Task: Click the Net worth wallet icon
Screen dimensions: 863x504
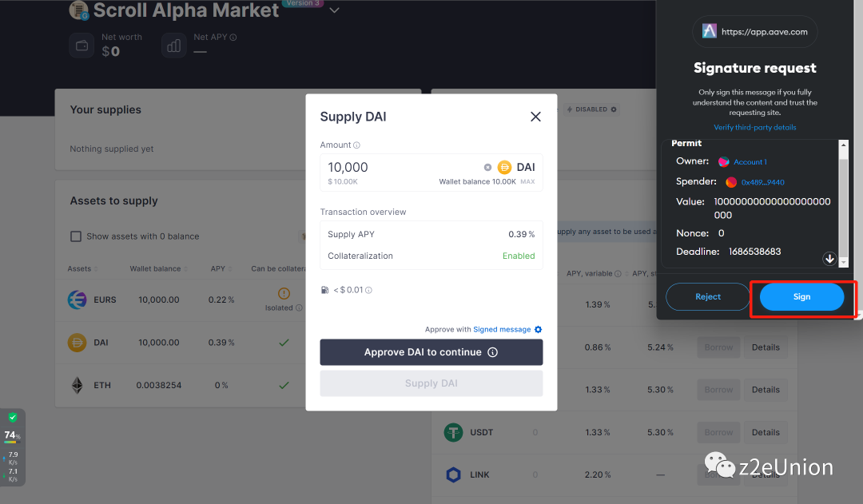Action: pos(82,46)
